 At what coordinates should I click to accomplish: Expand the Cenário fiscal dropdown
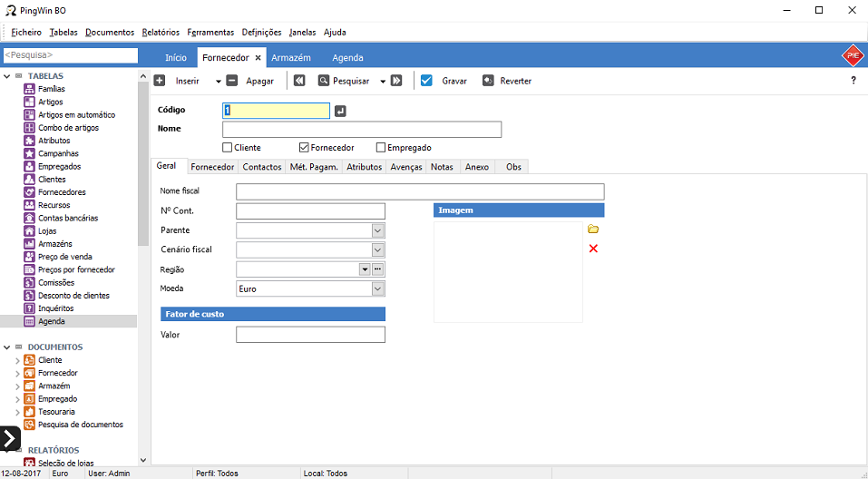tap(378, 249)
